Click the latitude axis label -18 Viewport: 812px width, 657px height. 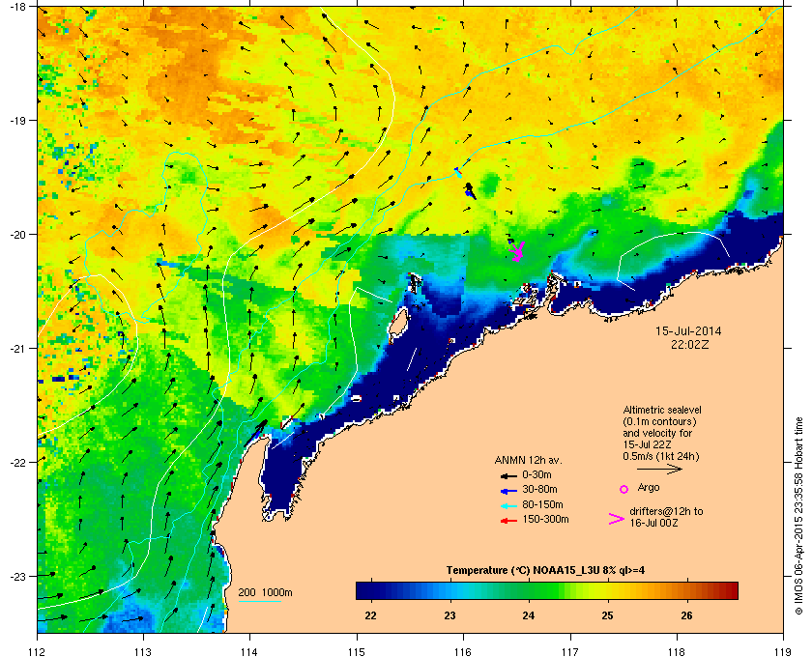point(17,7)
